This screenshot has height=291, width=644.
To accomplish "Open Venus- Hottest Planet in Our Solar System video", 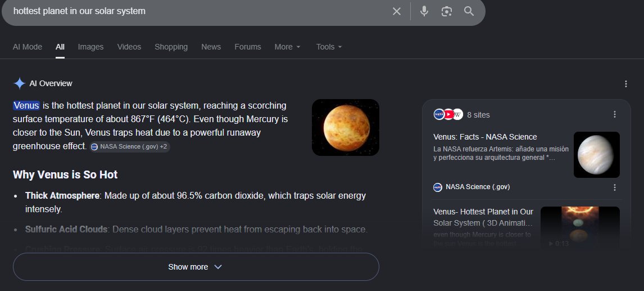I will click(483, 217).
